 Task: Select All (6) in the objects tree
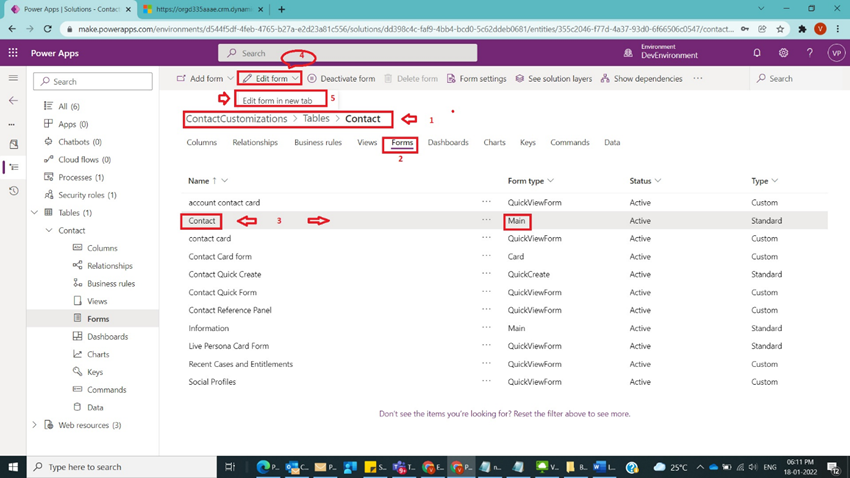(69, 106)
